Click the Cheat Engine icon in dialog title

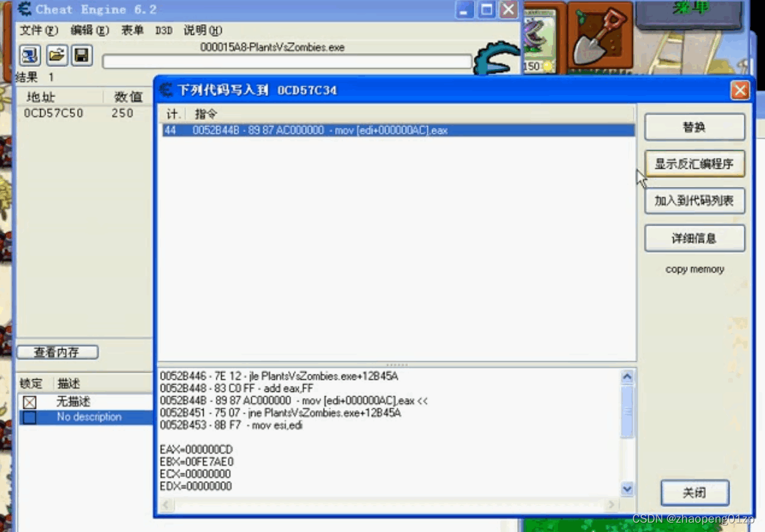tap(166, 90)
